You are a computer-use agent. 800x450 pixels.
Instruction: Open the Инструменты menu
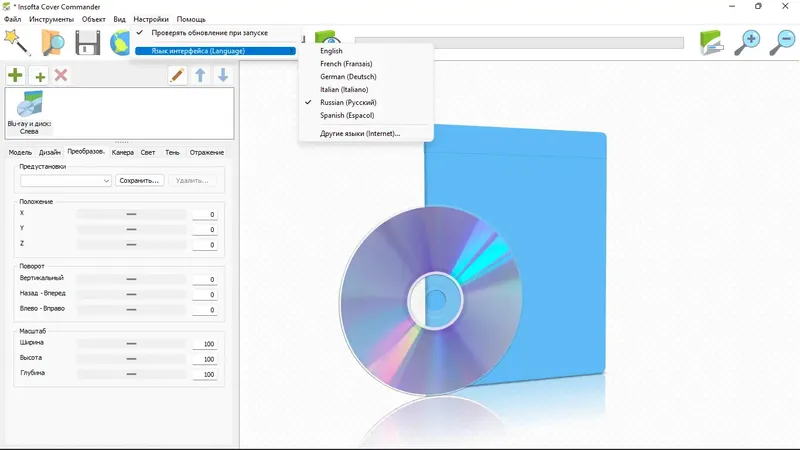(x=52, y=19)
